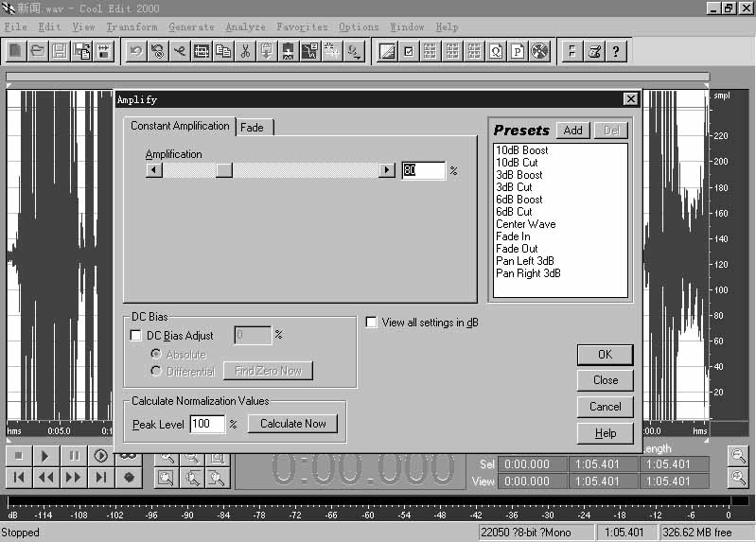Switch to the Fade tab
756x542 pixels.
(x=253, y=127)
